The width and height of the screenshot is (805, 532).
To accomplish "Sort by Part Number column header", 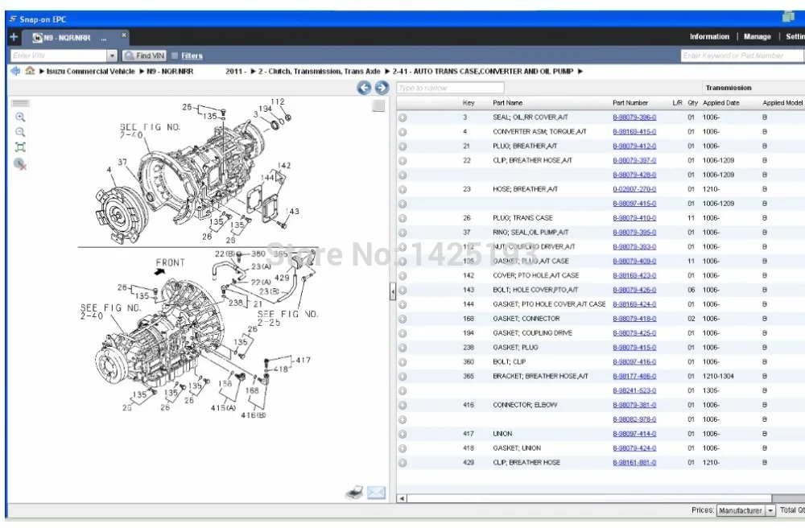I will (x=630, y=103).
